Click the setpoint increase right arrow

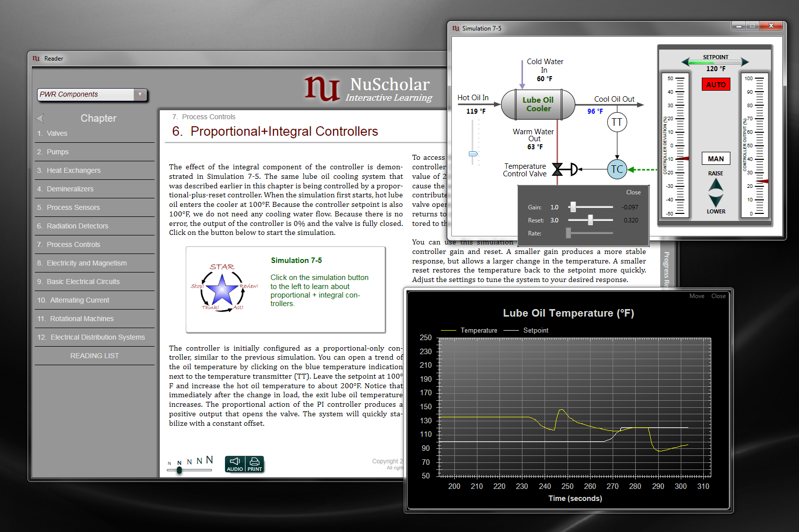pos(745,62)
